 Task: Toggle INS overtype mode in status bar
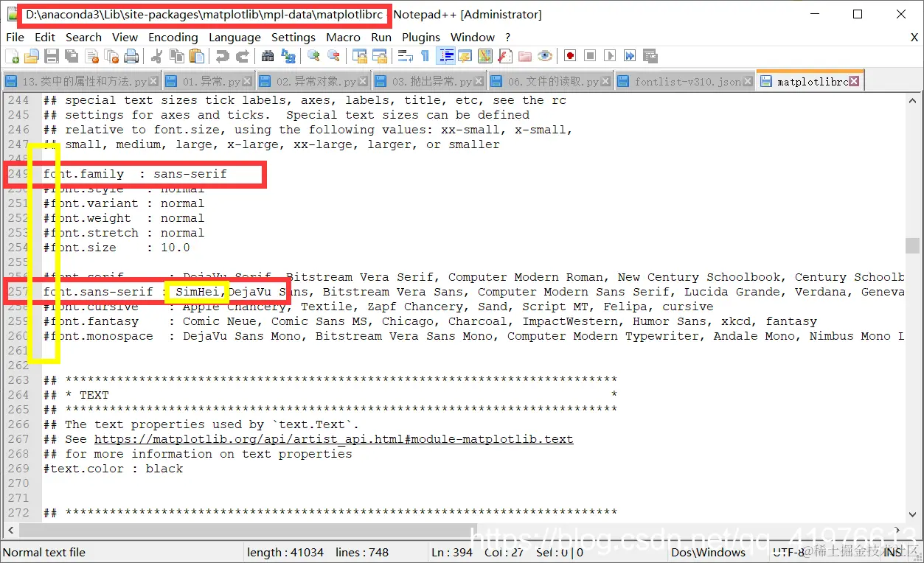(893, 552)
